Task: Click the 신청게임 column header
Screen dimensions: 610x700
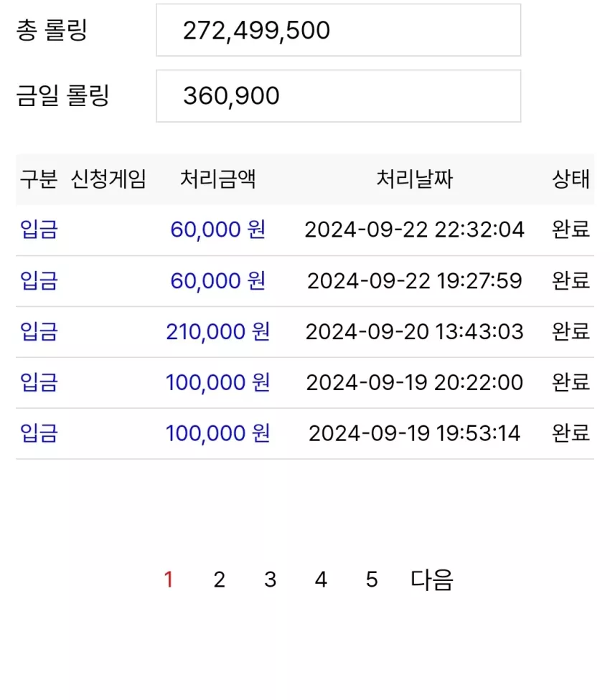Action: pos(108,179)
